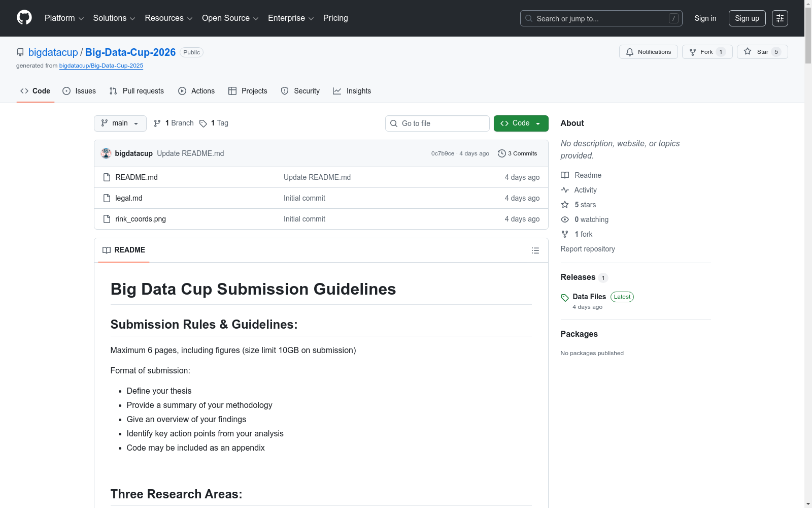Open bigdatacup avatar in the commit row
812x508 pixels.
click(106, 153)
